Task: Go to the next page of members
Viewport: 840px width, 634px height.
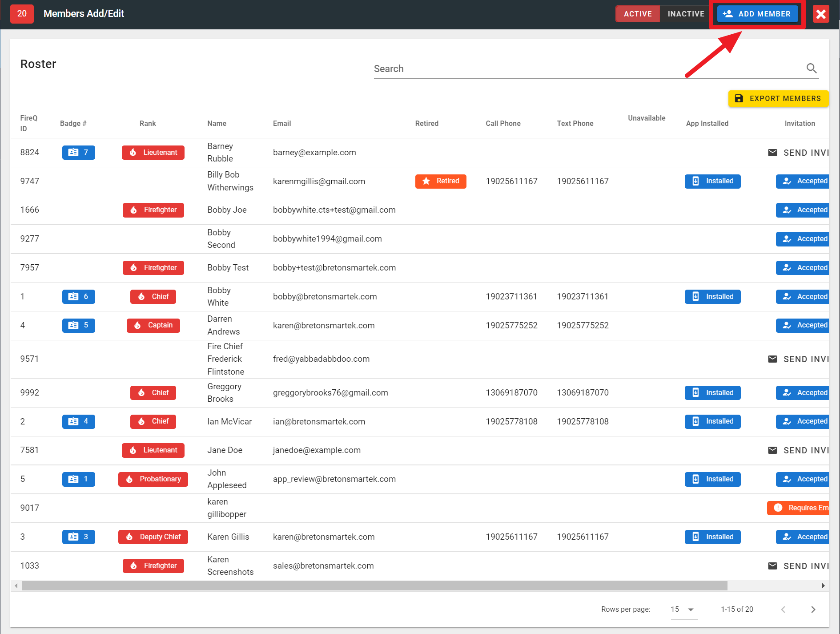Action: (813, 610)
